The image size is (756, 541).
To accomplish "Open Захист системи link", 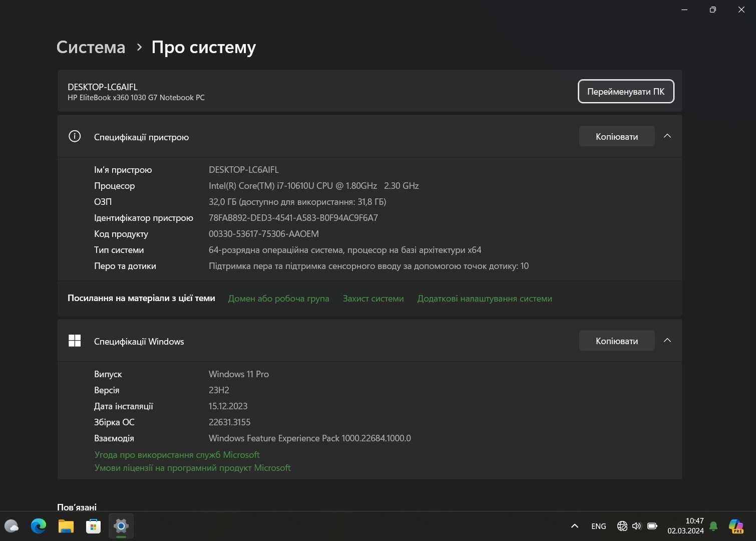I will (x=373, y=299).
